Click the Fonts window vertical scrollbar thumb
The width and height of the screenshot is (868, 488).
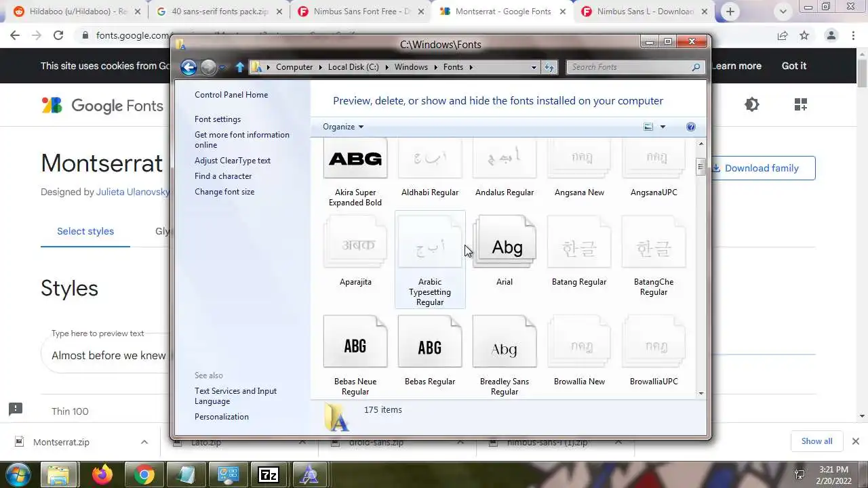coord(701,167)
